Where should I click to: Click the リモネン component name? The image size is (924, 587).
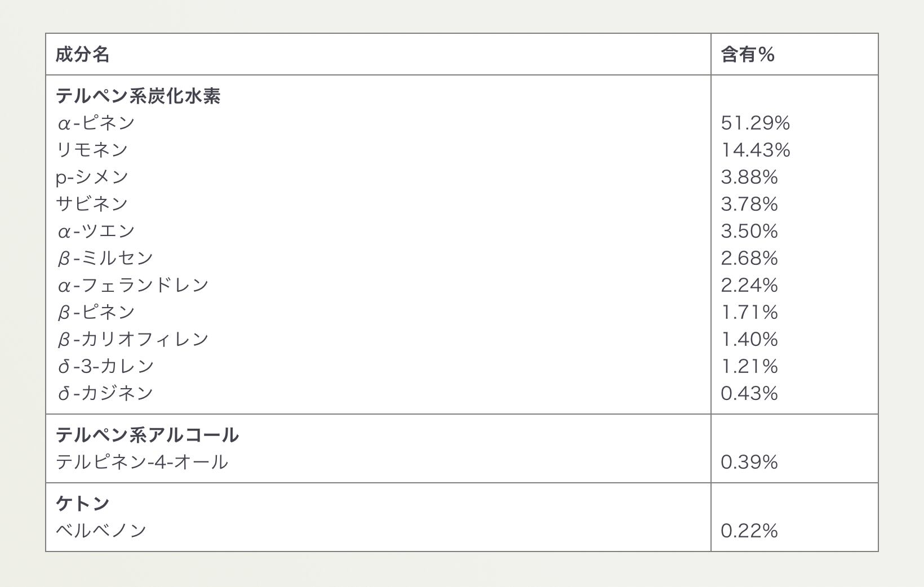pyautogui.click(x=92, y=150)
